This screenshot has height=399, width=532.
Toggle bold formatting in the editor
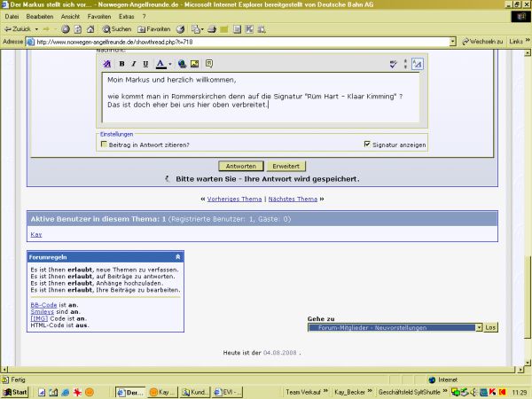tap(121, 64)
